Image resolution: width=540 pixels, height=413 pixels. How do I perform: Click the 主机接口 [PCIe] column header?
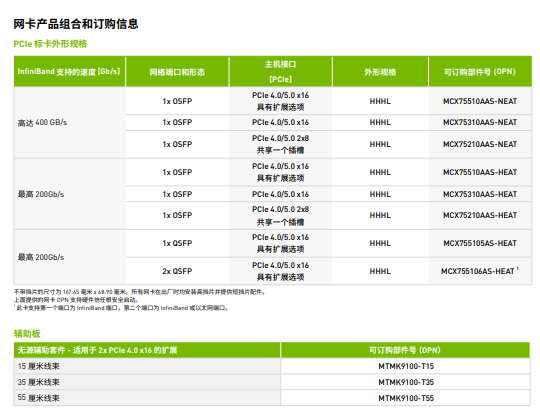(280, 72)
